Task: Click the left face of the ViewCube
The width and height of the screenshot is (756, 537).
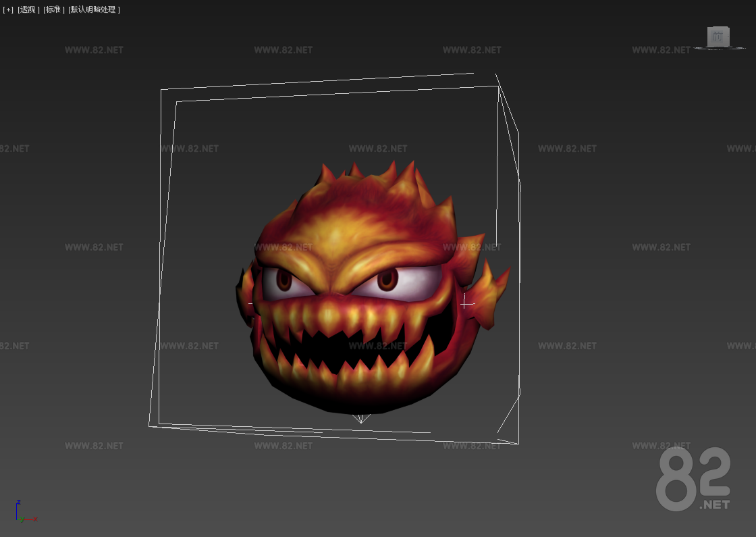Action: (x=709, y=36)
